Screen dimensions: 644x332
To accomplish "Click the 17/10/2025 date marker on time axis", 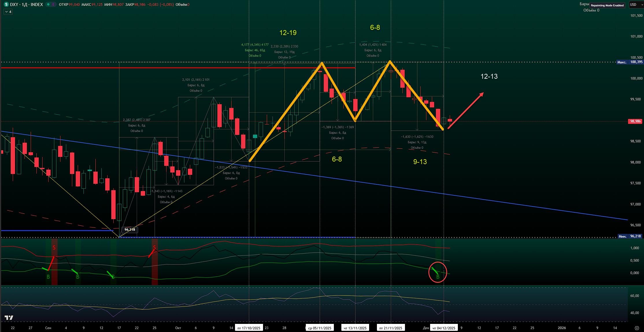I will click(249, 328).
